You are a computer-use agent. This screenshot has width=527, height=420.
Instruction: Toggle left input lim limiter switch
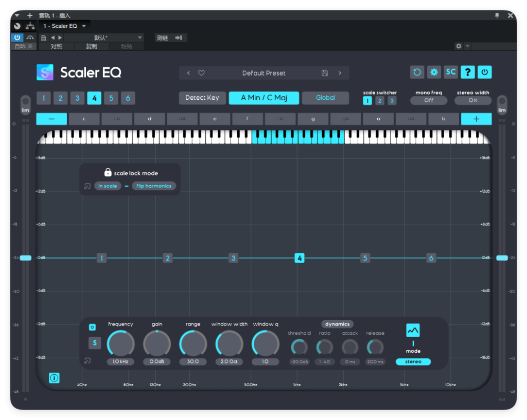(x=26, y=104)
